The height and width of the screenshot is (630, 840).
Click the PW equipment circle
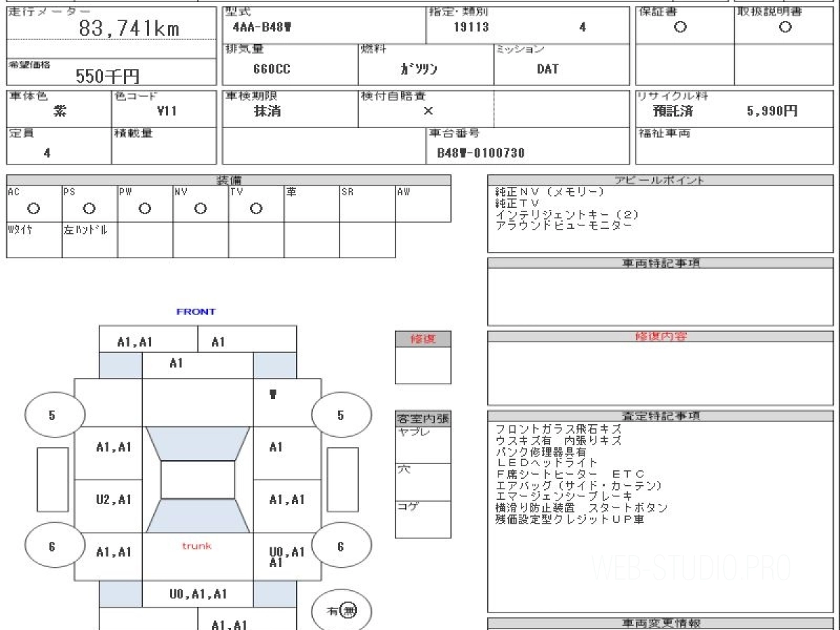click(145, 209)
